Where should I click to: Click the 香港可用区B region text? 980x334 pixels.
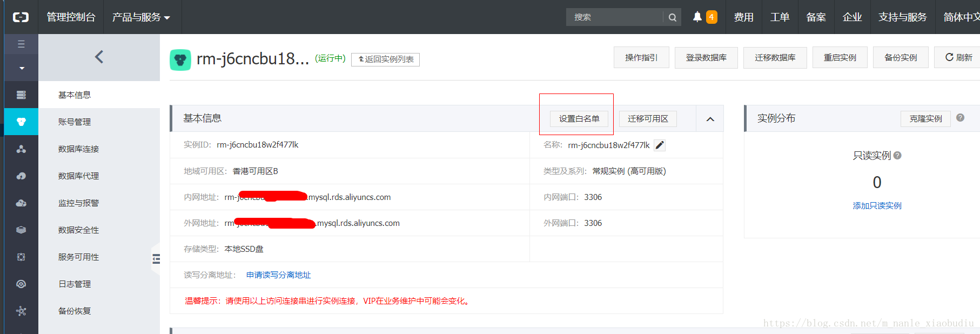pyautogui.click(x=255, y=171)
